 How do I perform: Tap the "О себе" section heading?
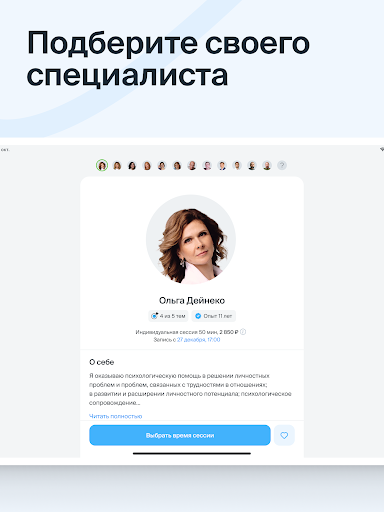102,362
